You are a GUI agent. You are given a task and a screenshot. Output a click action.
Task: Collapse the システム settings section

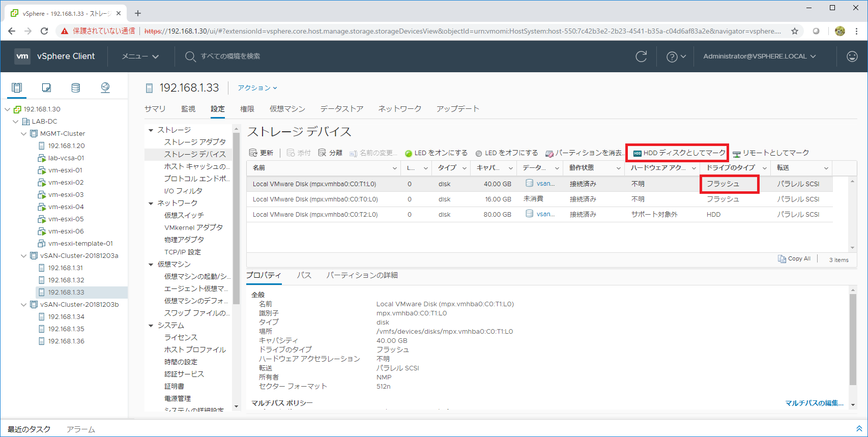[151, 326]
